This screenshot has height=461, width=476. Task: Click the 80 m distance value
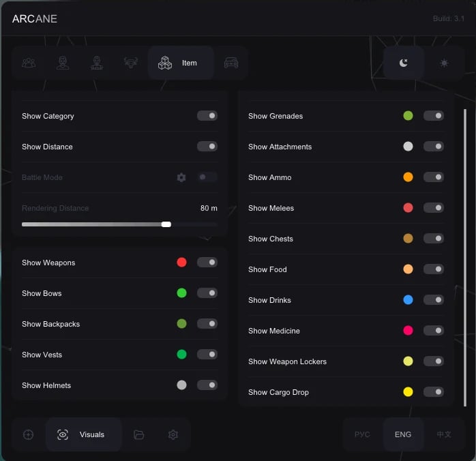click(209, 208)
